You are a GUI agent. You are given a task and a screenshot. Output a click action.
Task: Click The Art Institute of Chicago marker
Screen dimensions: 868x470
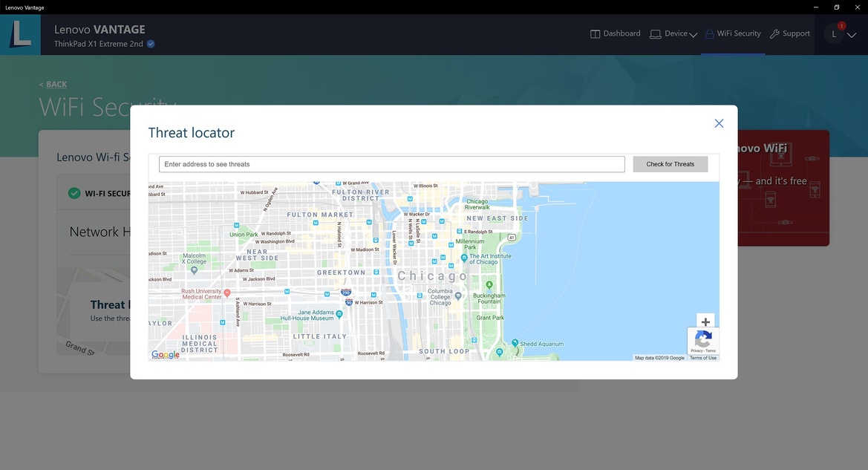pyautogui.click(x=464, y=258)
